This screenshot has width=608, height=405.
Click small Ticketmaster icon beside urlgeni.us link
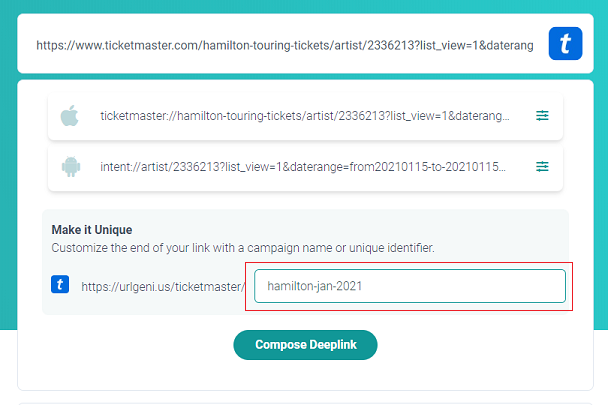click(x=60, y=284)
